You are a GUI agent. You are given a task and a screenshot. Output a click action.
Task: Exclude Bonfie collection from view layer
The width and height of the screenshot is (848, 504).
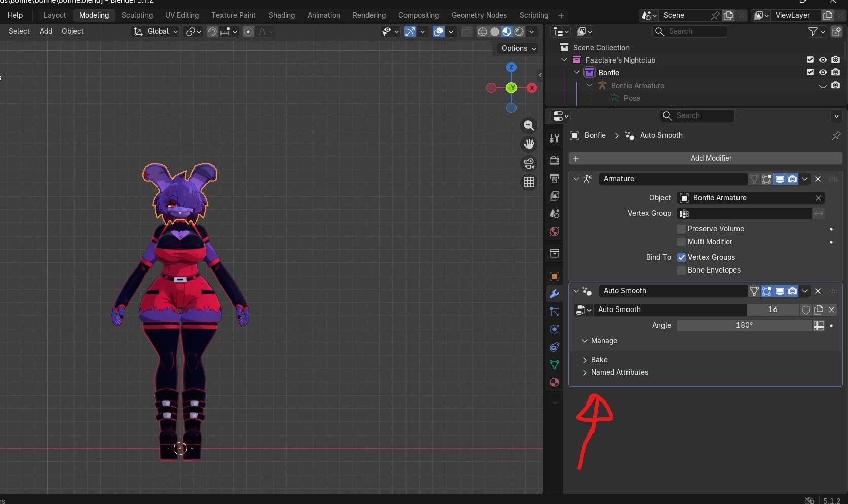click(x=810, y=72)
